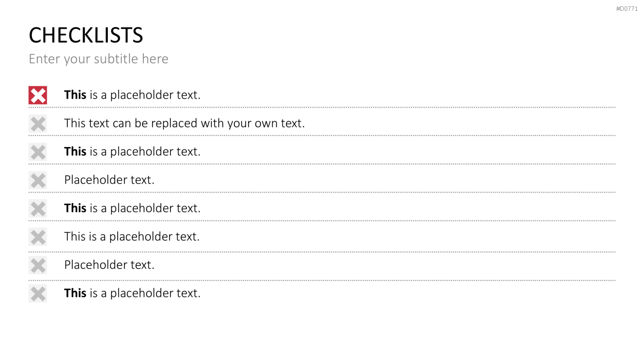The image size is (644, 362).
Task: Toggle the third row gray X box
Action: [38, 152]
